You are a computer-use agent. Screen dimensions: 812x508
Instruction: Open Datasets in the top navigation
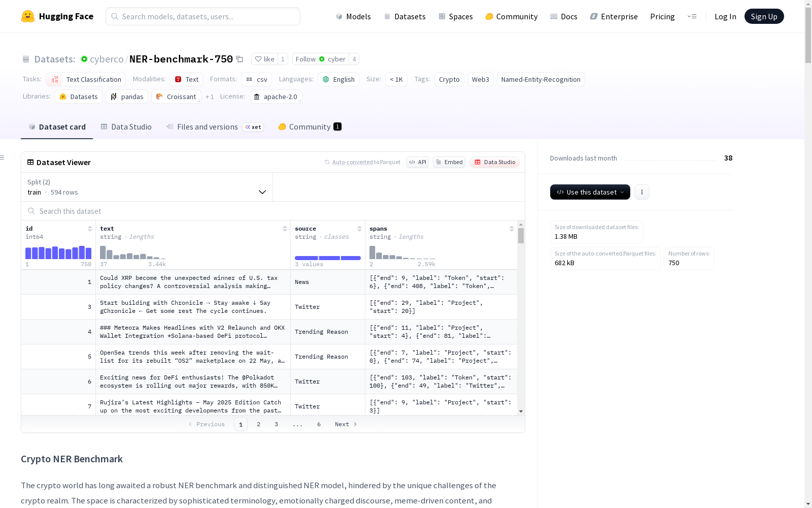[404, 16]
